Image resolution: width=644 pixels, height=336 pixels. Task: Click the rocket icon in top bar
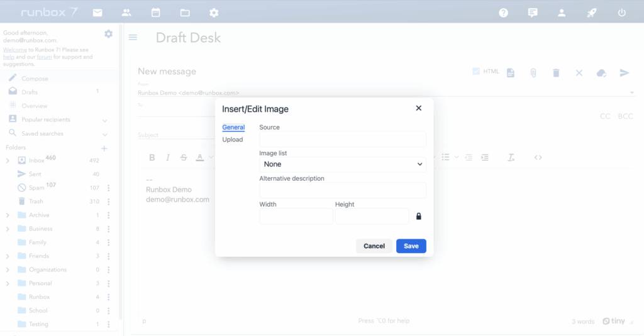(x=591, y=13)
